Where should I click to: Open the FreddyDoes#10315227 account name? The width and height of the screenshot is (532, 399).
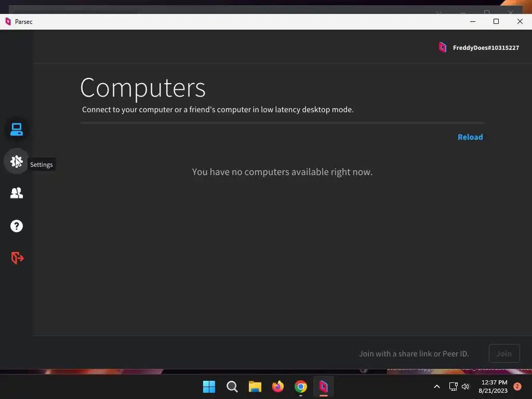(486, 48)
